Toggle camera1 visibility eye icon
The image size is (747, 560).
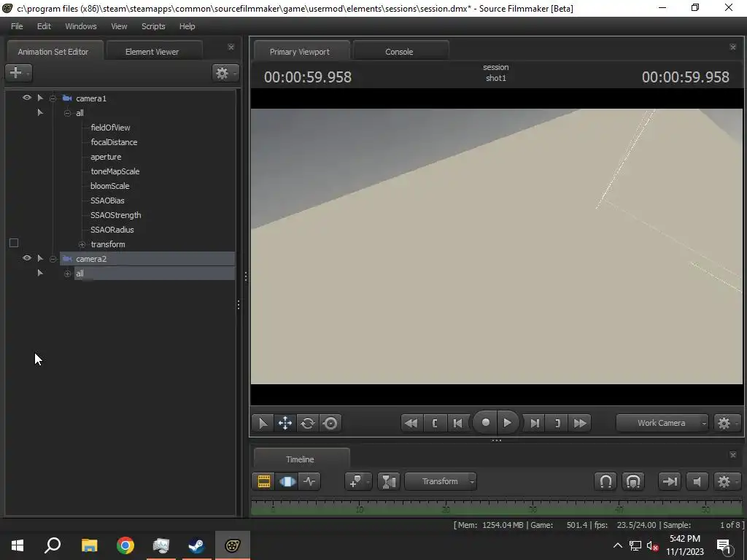pos(27,98)
